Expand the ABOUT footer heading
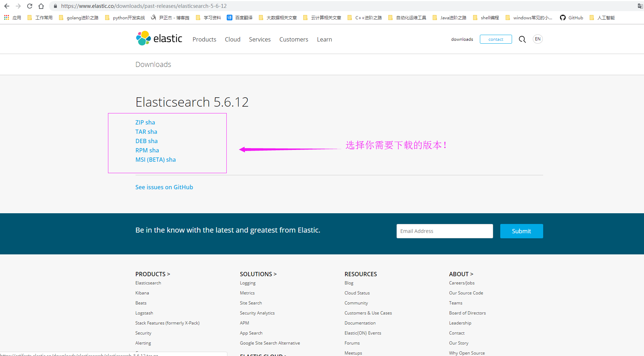Viewport: 644px width, 356px height. (461, 274)
